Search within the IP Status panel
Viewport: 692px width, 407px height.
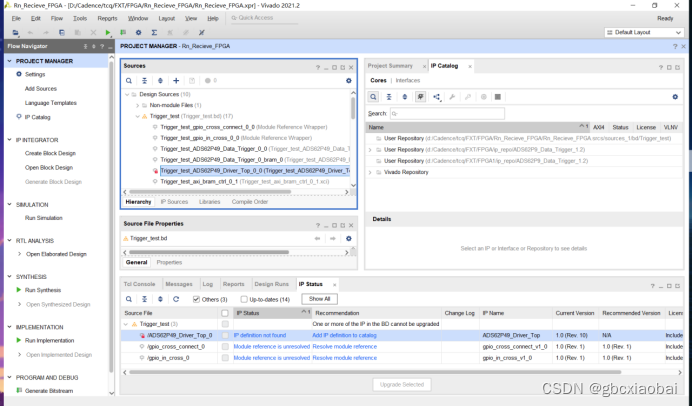coord(129,299)
